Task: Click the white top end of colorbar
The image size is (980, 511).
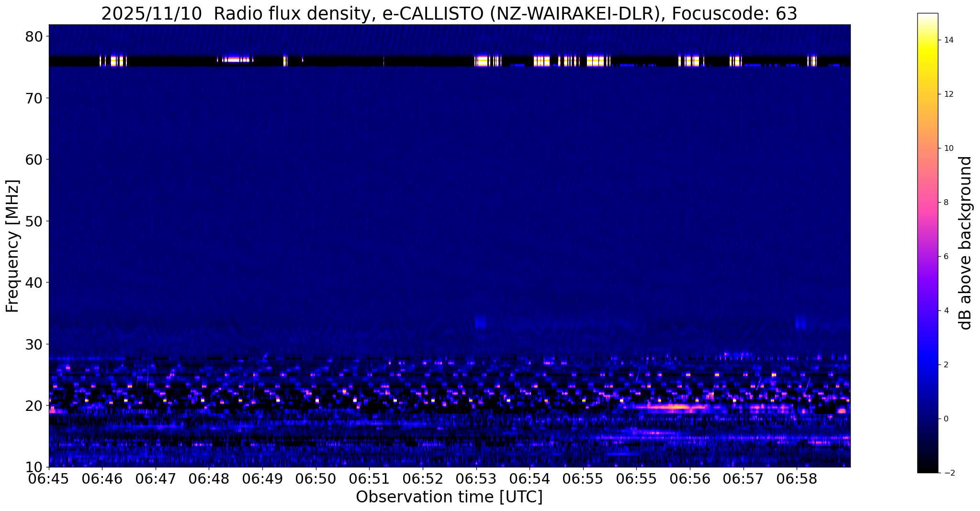Action: coord(927,16)
